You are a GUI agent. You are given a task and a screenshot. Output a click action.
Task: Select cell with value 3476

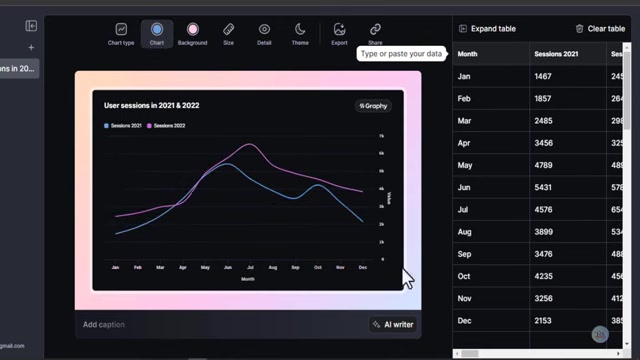coord(568,254)
